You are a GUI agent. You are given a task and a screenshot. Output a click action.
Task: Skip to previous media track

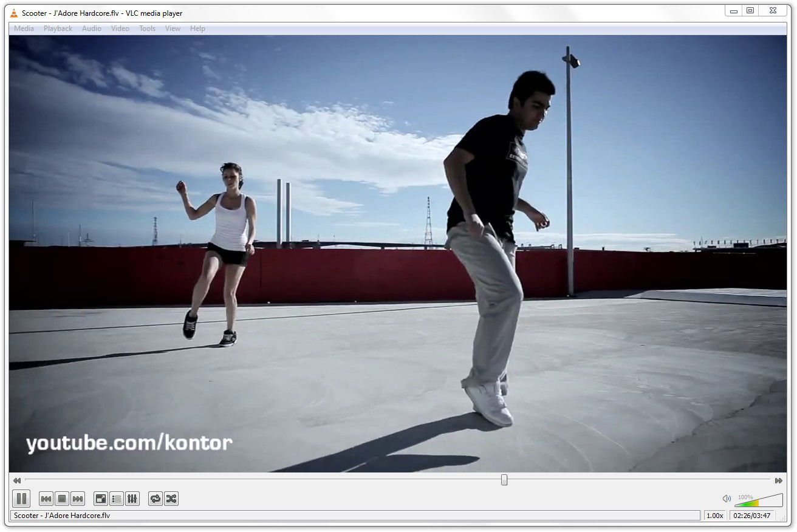tap(46, 499)
